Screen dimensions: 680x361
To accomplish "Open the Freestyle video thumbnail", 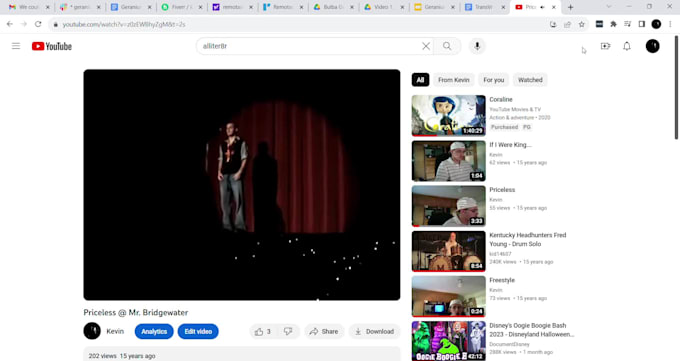I will [x=448, y=296].
